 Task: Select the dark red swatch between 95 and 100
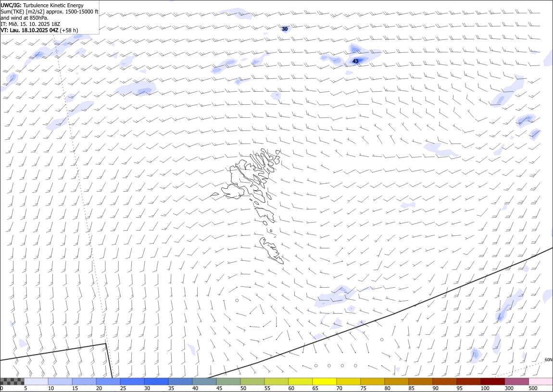468,381
